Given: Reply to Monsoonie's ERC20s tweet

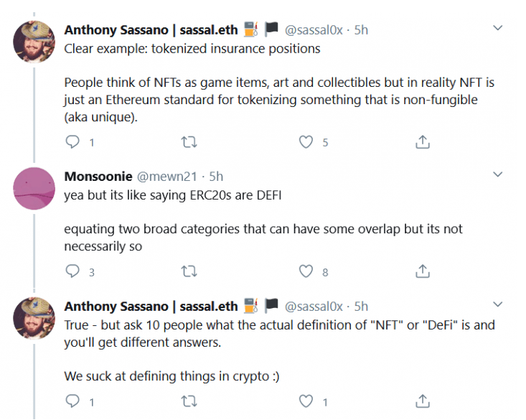Looking at the screenshot, I should tap(72, 271).
